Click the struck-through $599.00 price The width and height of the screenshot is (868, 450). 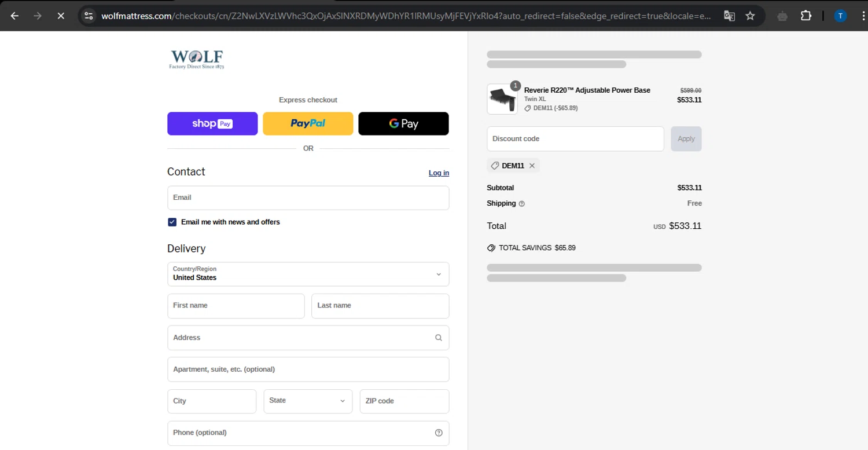click(690, 90)
